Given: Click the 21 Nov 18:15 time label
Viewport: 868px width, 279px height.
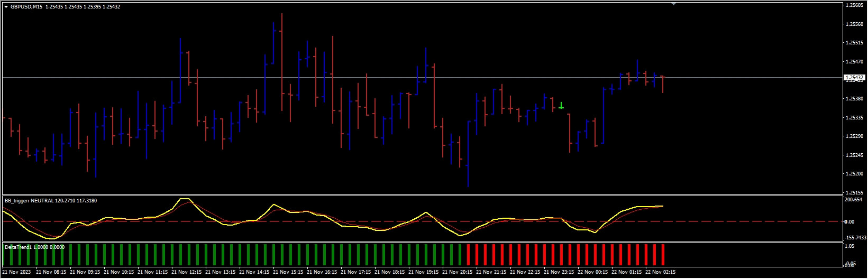Looking at the screenshot, I should 390,273.
